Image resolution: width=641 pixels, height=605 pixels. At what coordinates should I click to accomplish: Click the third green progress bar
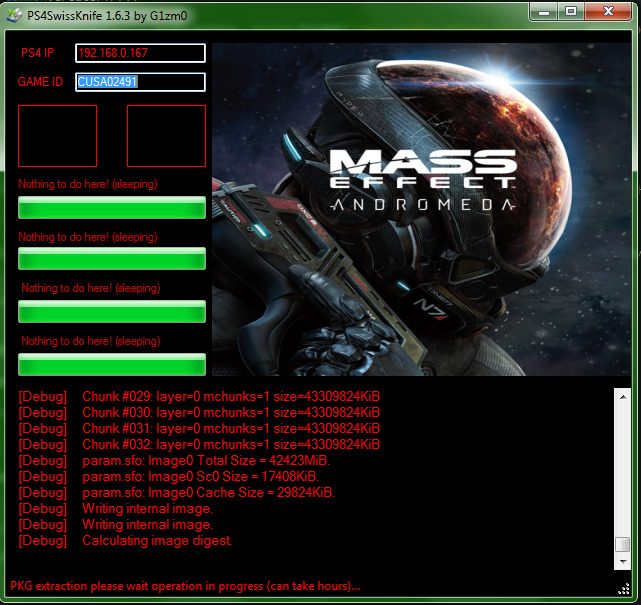(x=112, y=311)
